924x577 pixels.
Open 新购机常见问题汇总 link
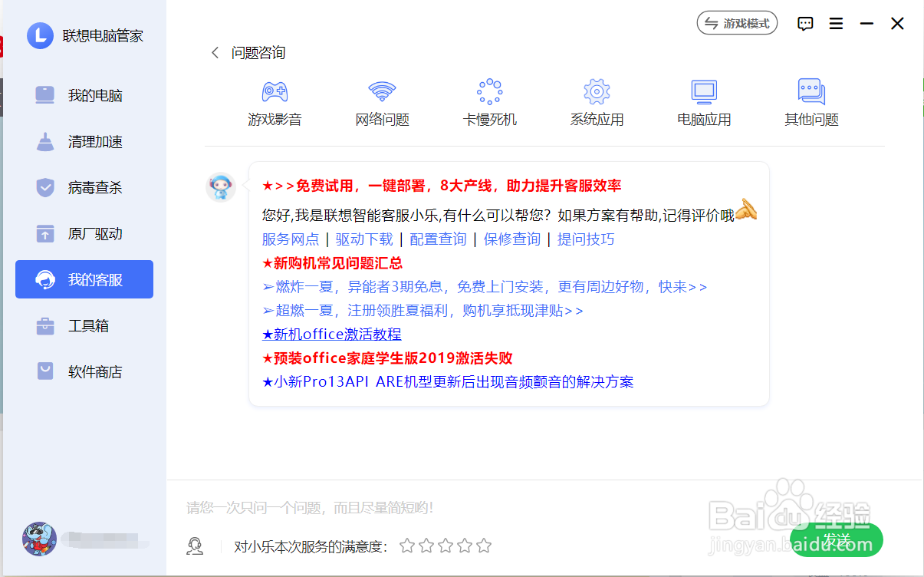point(332,263)
